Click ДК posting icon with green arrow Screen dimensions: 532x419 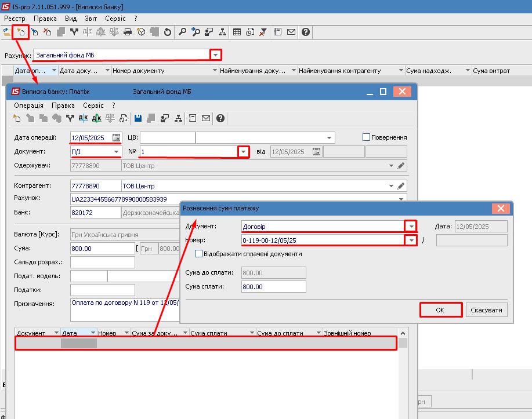[97, 118]
